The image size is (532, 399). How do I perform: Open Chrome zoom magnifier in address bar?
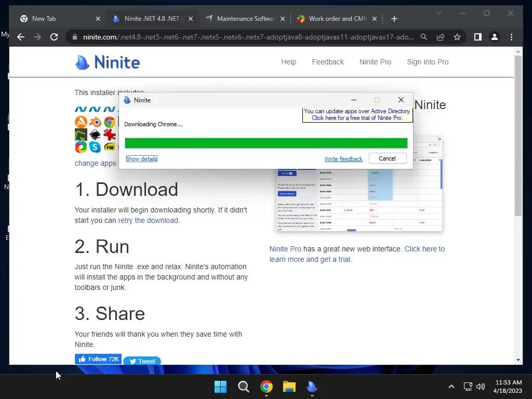click(424, 37)
